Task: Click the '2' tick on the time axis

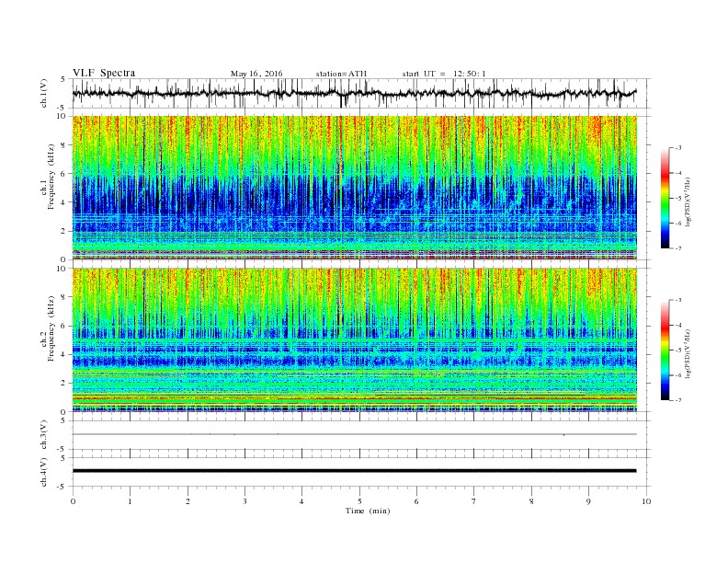Action: pyautogui.click(x=188, y=501)
